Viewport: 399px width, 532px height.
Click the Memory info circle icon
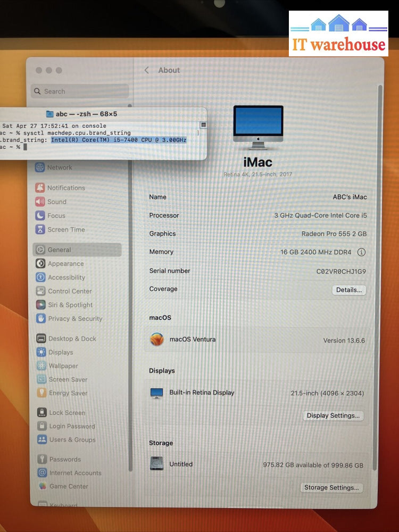click(x=361, y=252)
